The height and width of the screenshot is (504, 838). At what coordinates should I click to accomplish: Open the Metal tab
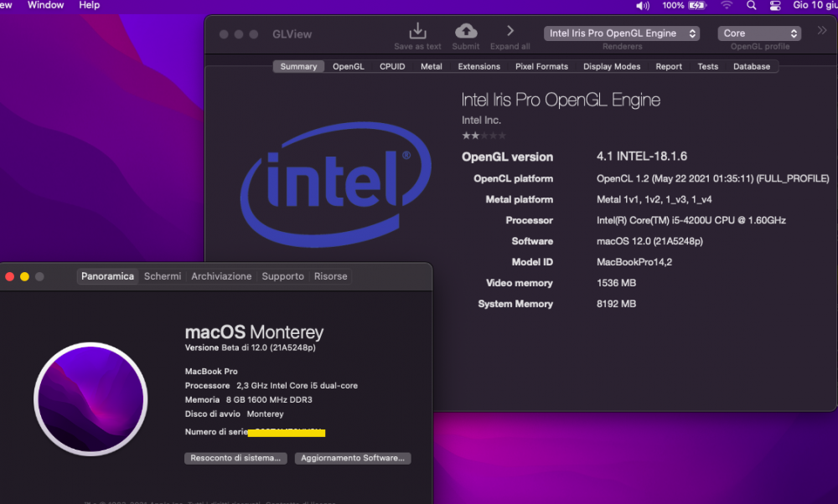(432, 66)
